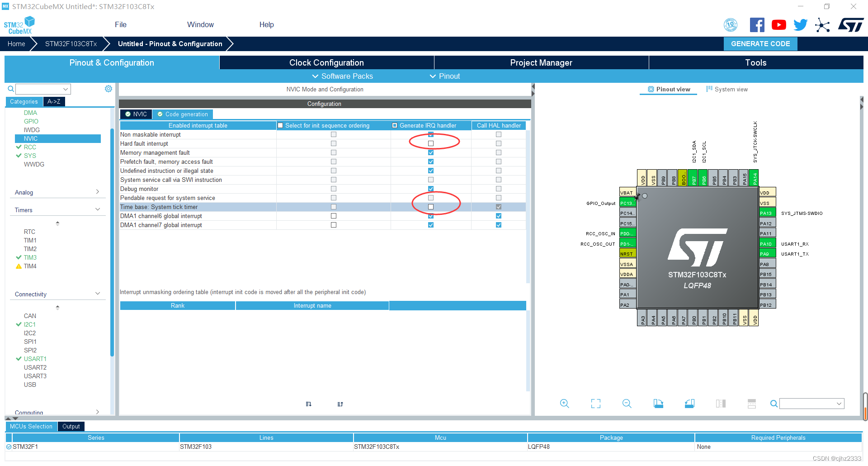Click the GENERATE CODE button

pyautogui.click(x=760, y=44)
